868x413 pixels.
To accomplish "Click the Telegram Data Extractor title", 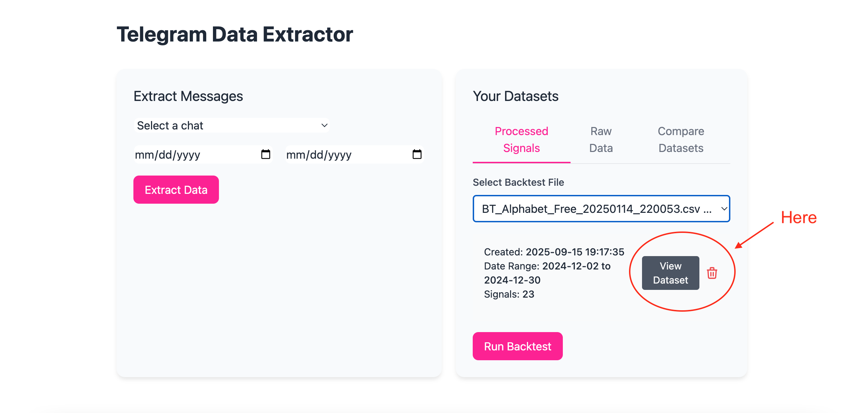I will tap(235, 34).
